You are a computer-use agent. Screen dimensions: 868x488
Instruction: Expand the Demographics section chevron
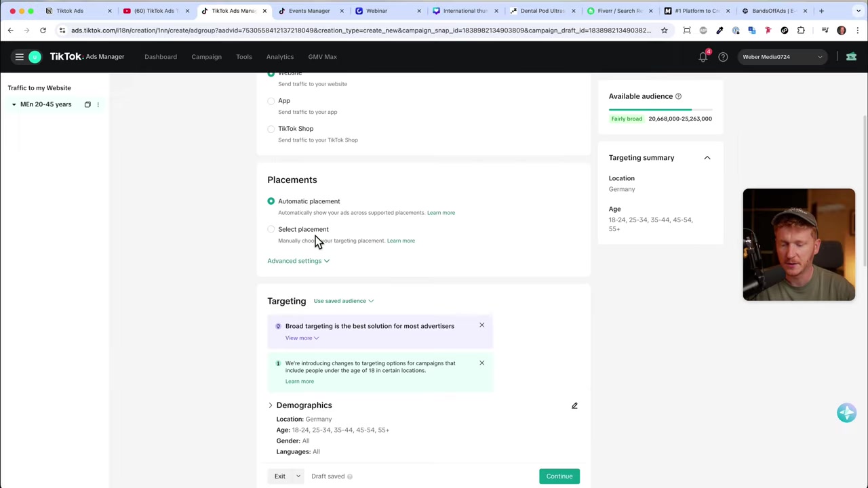point(271,405)
